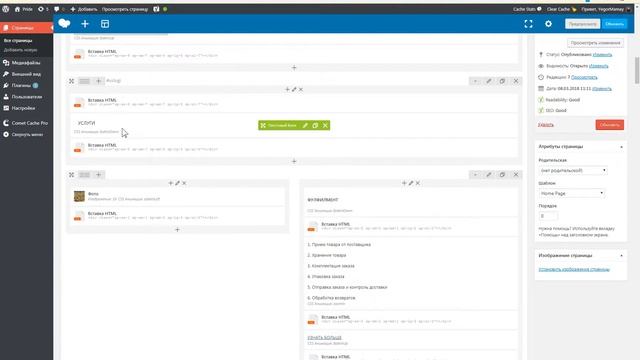
Task: Add new element with blue toolbar plus
Action: pyautogui.click(x=85, y=24)
